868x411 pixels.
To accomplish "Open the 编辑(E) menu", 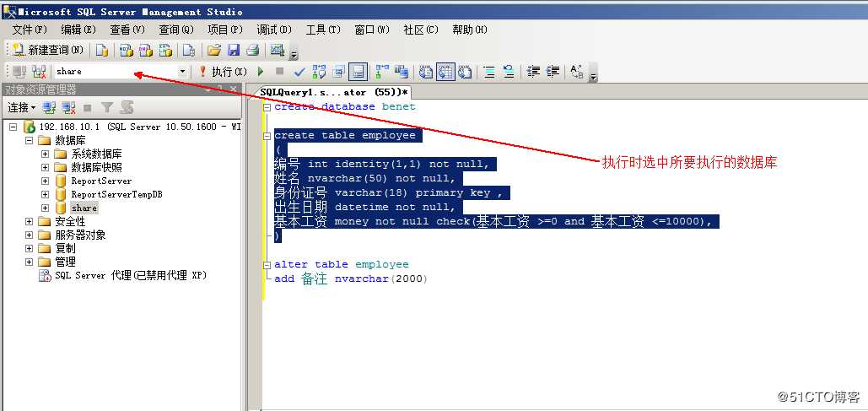I will point(78,30).
